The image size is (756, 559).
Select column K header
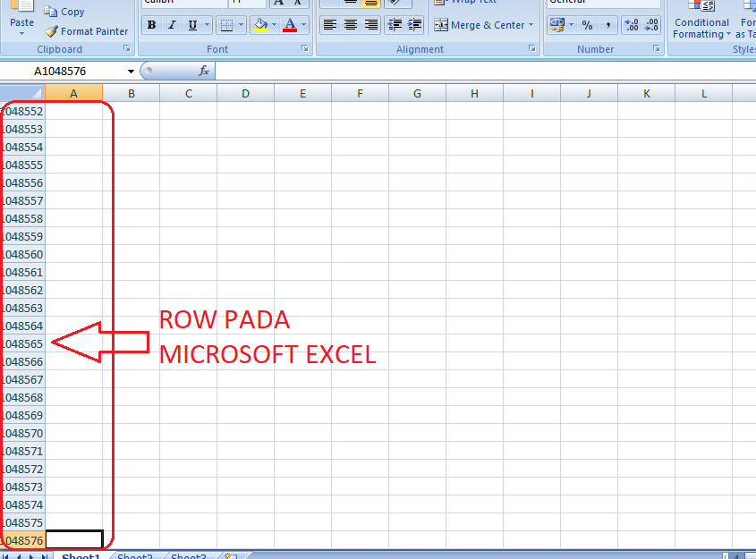647,94
